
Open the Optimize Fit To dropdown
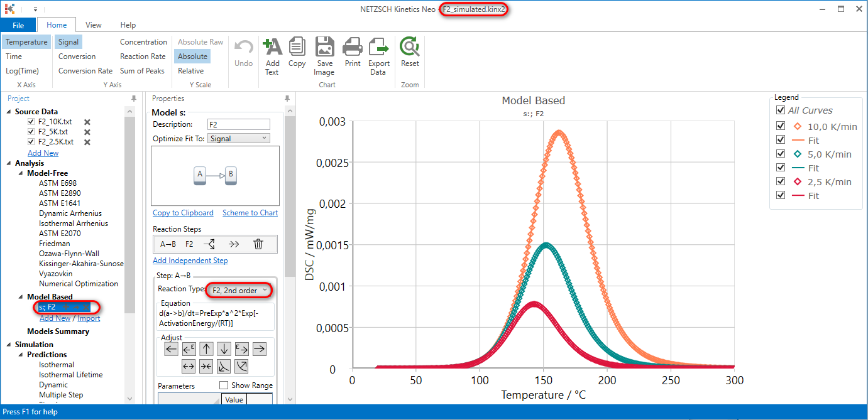(239, 138)
